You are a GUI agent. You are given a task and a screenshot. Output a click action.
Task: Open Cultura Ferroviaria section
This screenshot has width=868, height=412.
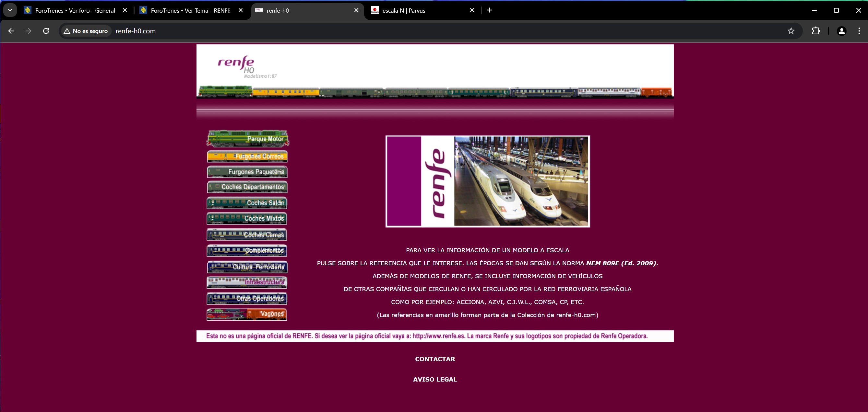[x=247, y=267]
